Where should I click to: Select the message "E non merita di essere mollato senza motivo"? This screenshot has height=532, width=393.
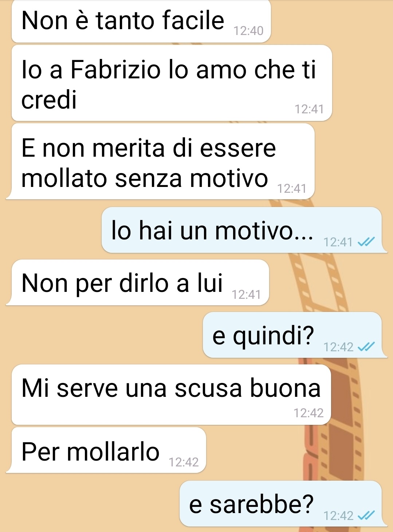tap(163, 161)
